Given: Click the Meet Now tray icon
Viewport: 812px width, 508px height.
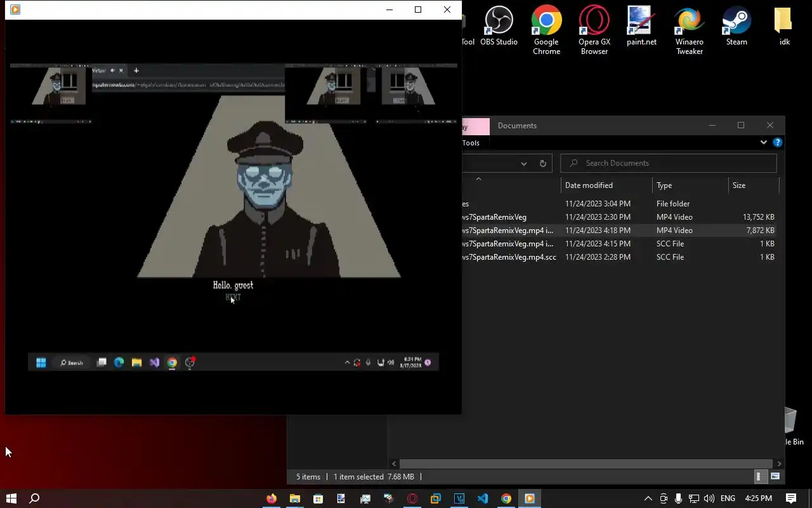Looking at the screenshot, I should pos(664,498).
